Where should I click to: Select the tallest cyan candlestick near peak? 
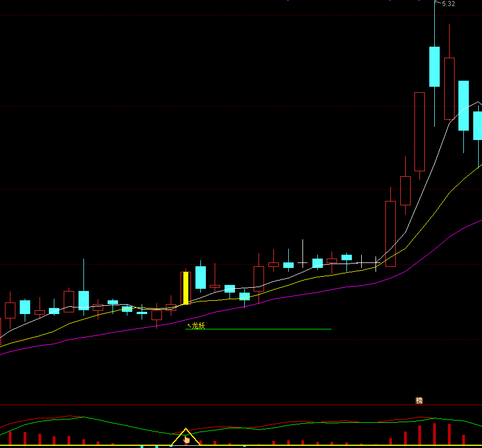point(434,66)
